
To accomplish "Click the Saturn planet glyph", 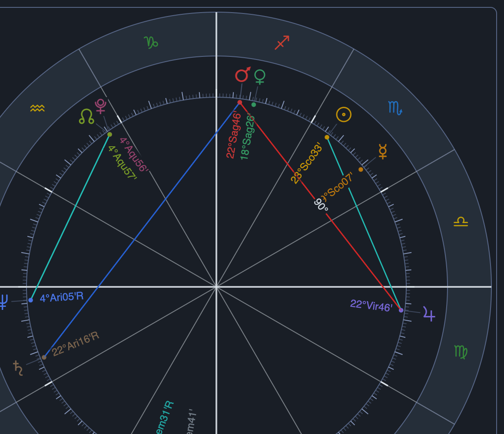I will click(18, 368).
